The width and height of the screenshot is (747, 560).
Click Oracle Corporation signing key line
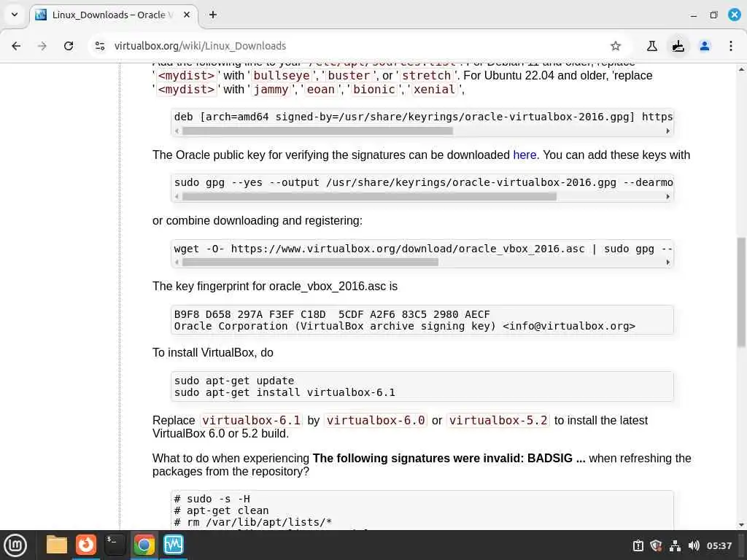(404, 326)
